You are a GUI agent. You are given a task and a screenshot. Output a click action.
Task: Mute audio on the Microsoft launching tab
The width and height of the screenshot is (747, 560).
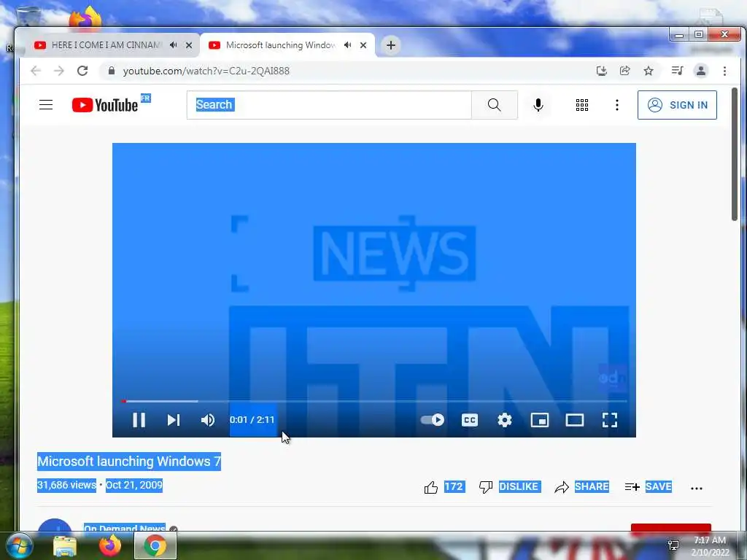point(348,45)
